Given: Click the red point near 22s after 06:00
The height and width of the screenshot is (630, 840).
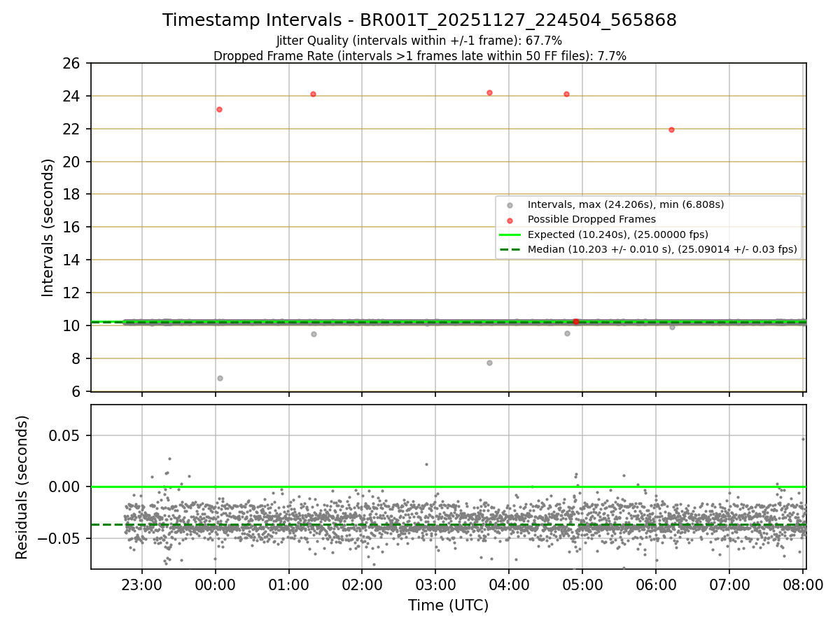Looking at the screenshot, I should [x=671, y=129].
